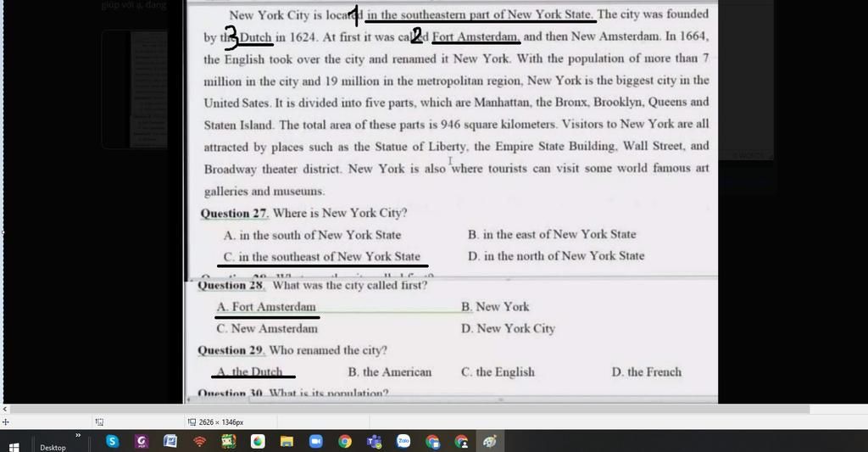Open the white app with colored circle icon

258,442
